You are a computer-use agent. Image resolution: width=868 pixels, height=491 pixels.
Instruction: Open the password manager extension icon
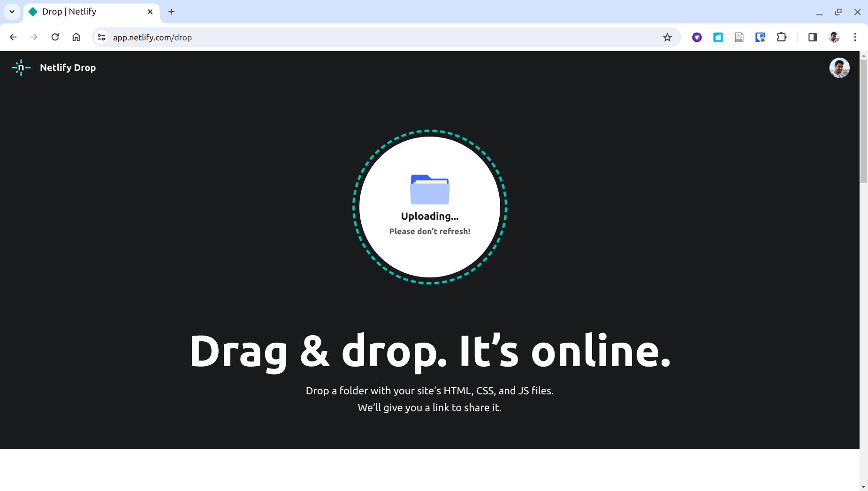[761, 37]
